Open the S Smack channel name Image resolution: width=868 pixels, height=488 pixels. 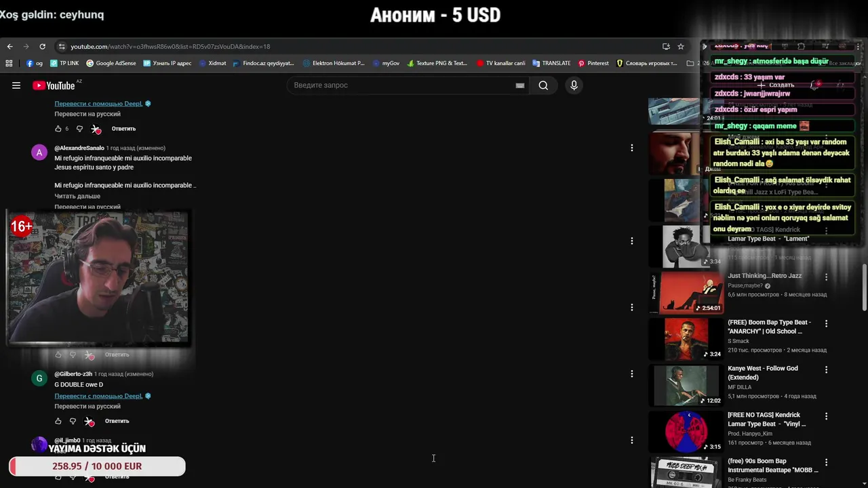pos(738,341)
